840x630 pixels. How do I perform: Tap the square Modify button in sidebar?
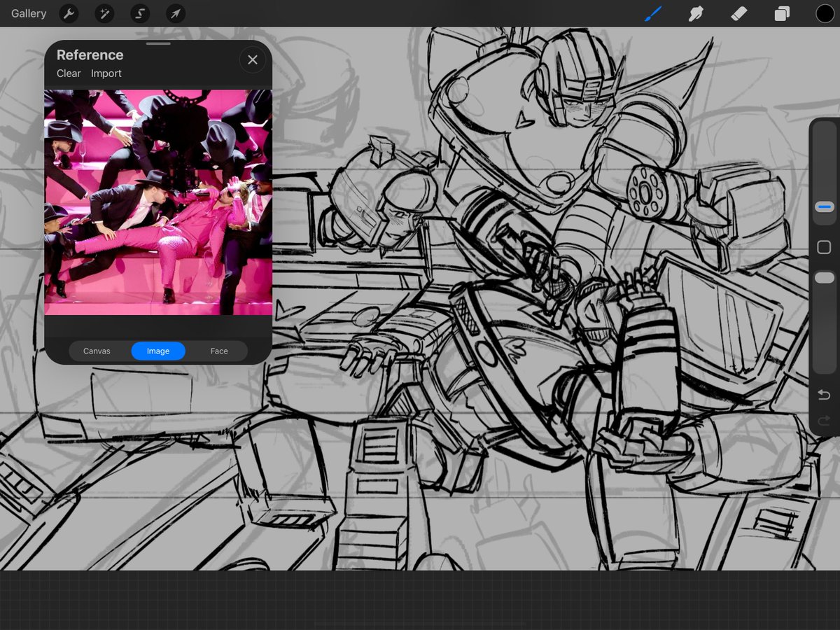824,247
